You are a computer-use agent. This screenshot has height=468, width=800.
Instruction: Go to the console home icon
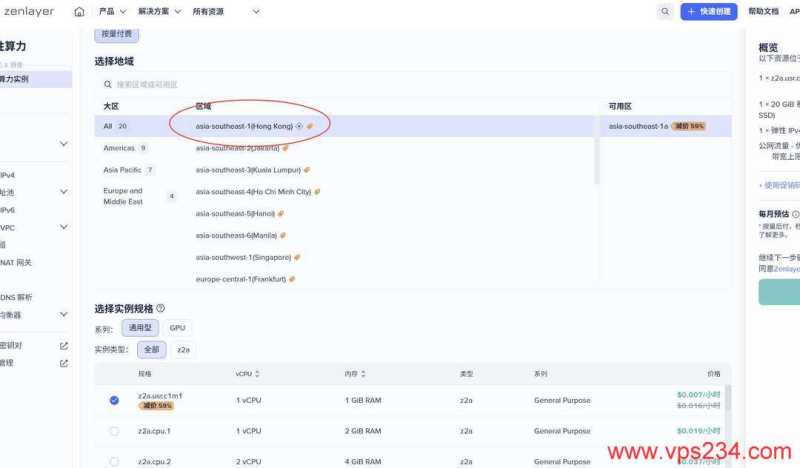(79, 11)
